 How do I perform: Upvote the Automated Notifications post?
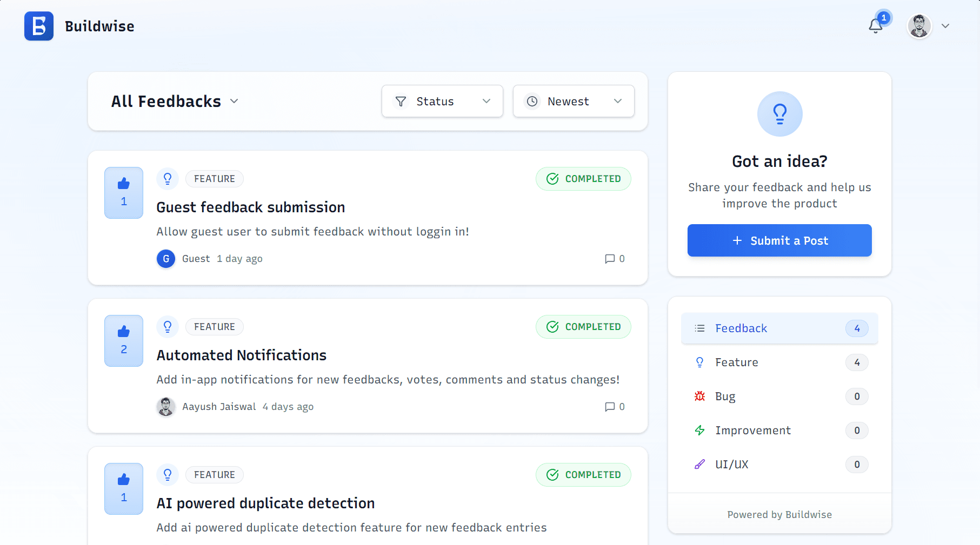click(x=123, y=340)
